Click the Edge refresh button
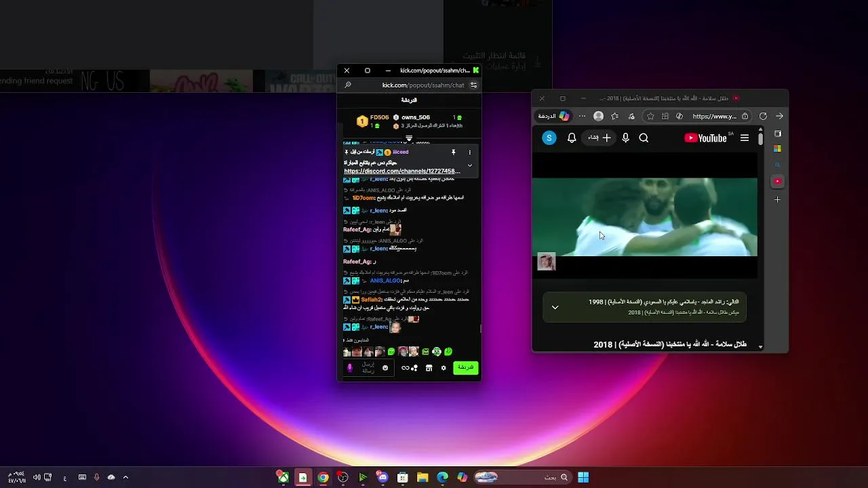This screenshot has height=488, width=868. (763, 117)
